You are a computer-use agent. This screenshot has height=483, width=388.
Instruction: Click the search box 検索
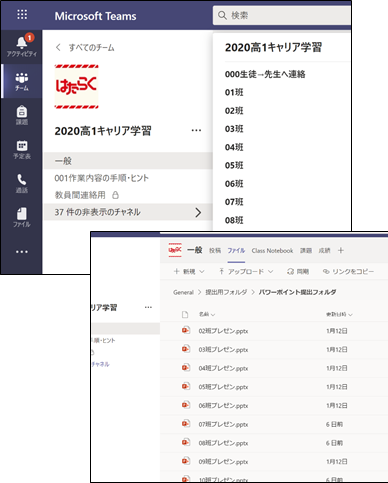point(282,15)
